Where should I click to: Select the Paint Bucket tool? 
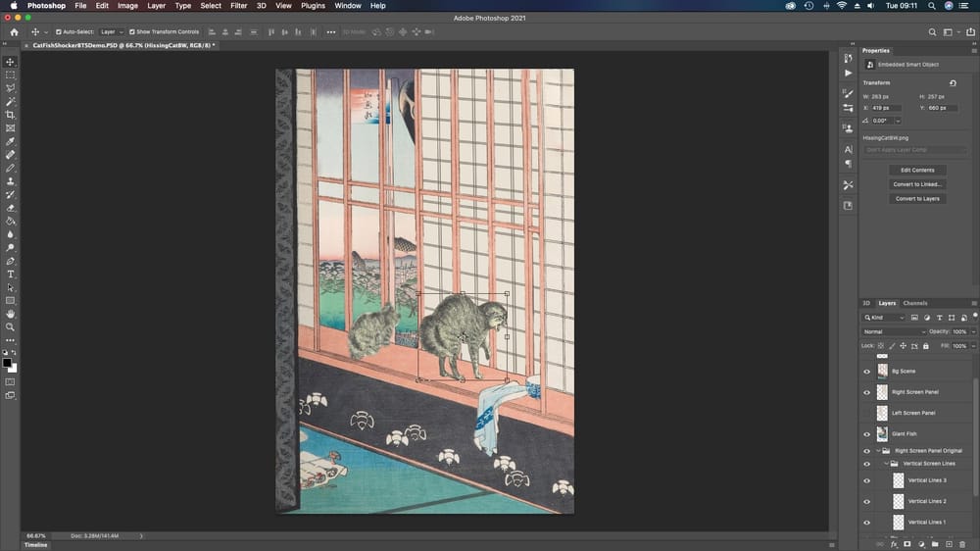coord(10,222)
